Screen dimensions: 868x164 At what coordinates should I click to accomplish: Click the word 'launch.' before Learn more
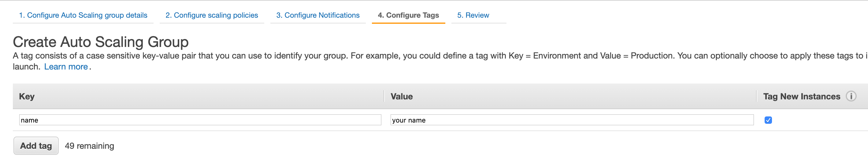27,66
